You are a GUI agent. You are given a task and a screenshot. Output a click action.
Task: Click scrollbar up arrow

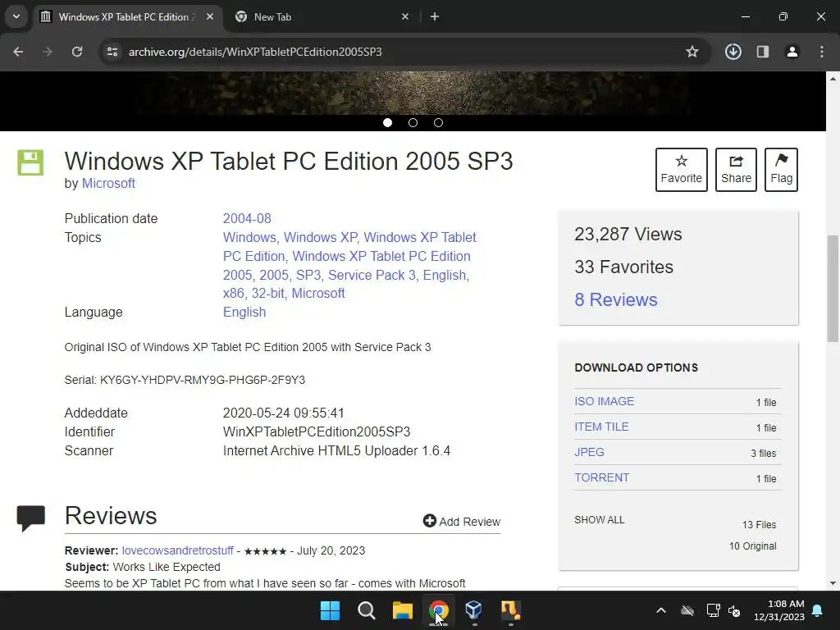click(x=833, y=79)
